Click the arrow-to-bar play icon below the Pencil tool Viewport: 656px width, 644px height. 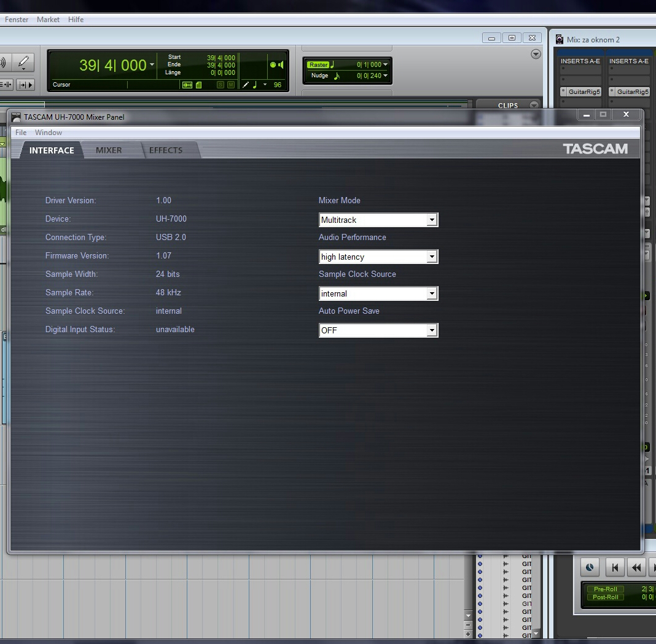[26, 85]
